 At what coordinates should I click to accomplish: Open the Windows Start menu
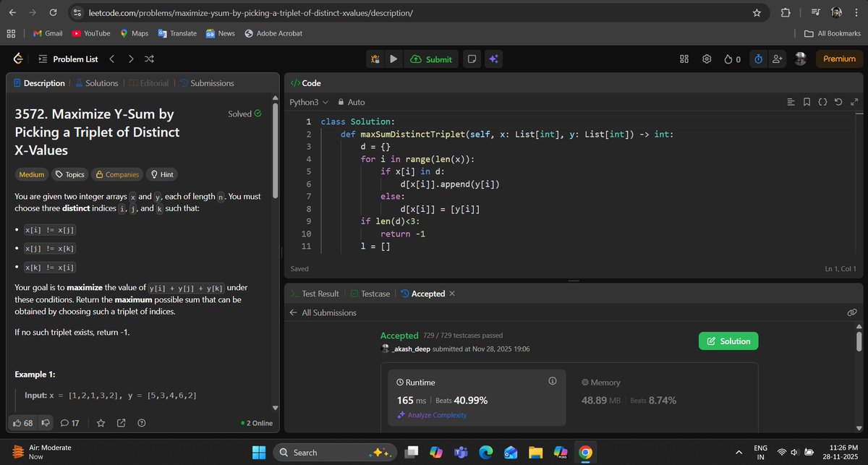coord(258,452)
